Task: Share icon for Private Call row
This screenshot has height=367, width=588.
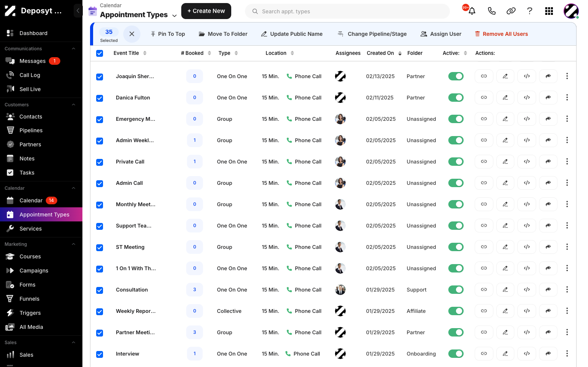Action: point(548,162)
